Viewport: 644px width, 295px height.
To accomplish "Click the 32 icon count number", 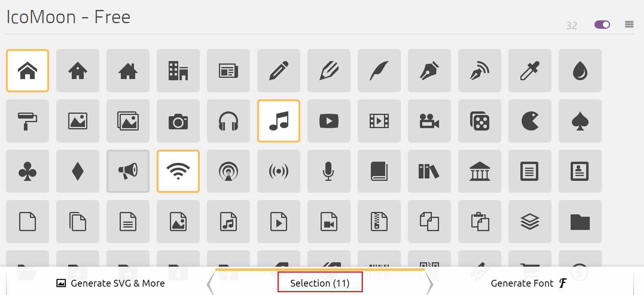I will pyautogui.click(x=571, y=26).
